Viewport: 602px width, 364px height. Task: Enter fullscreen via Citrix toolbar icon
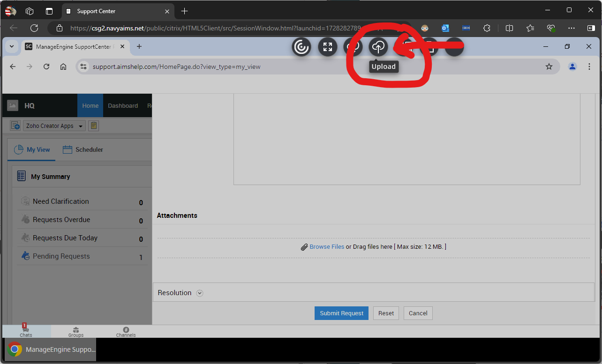328,46
